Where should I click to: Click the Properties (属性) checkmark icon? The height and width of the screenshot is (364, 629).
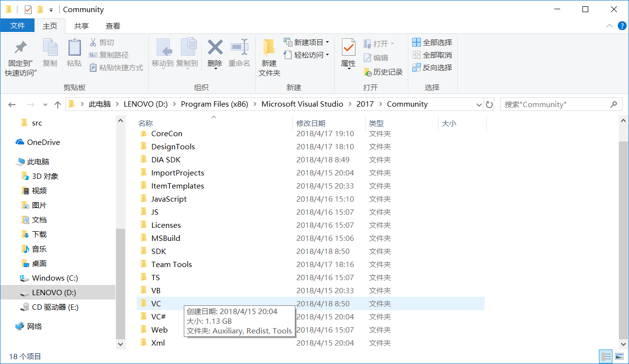pyautogui.click(x=348, y=47)
